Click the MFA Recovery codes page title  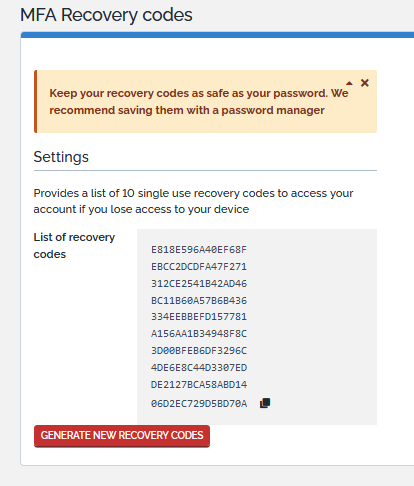click(106, 15)
